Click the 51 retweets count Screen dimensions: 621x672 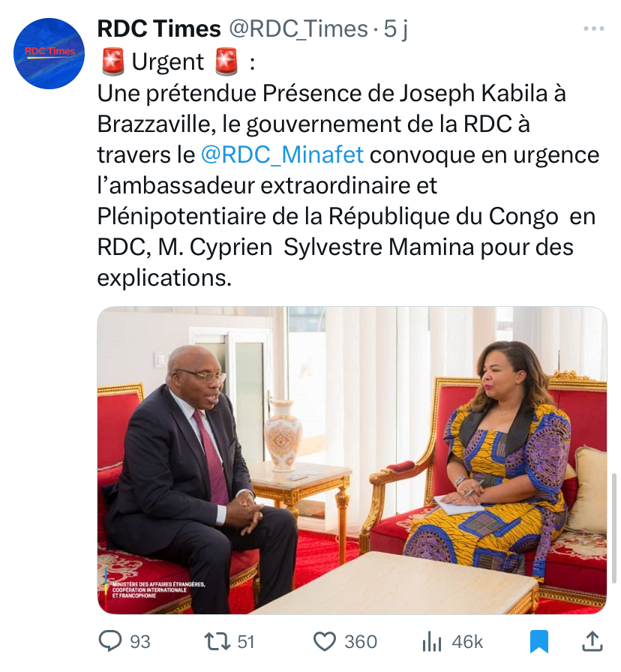[246, 642]
